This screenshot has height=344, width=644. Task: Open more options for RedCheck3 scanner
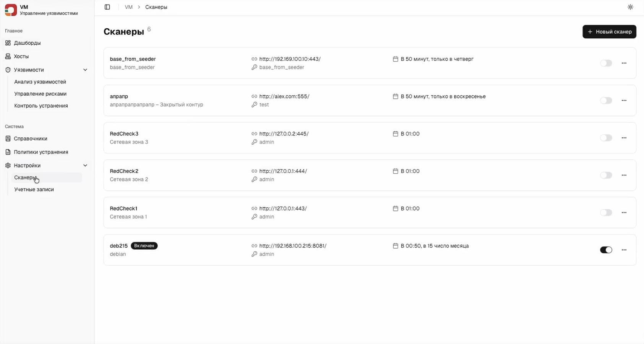point(624,138)
